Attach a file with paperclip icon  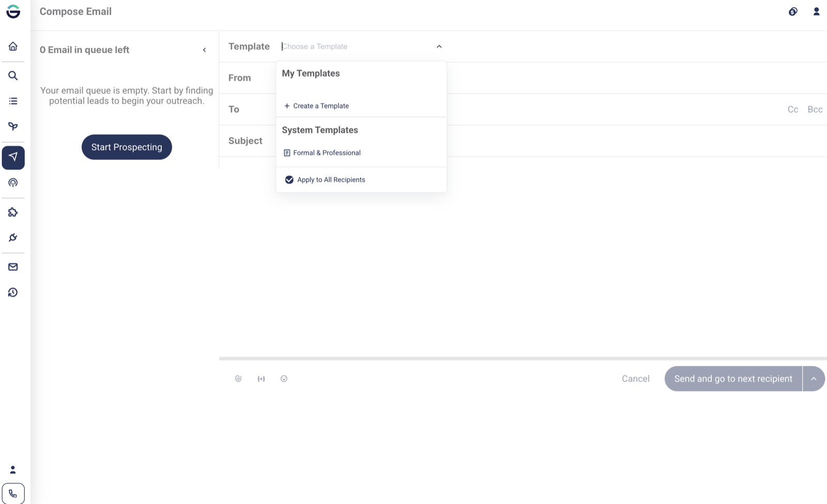pos(238,379)
